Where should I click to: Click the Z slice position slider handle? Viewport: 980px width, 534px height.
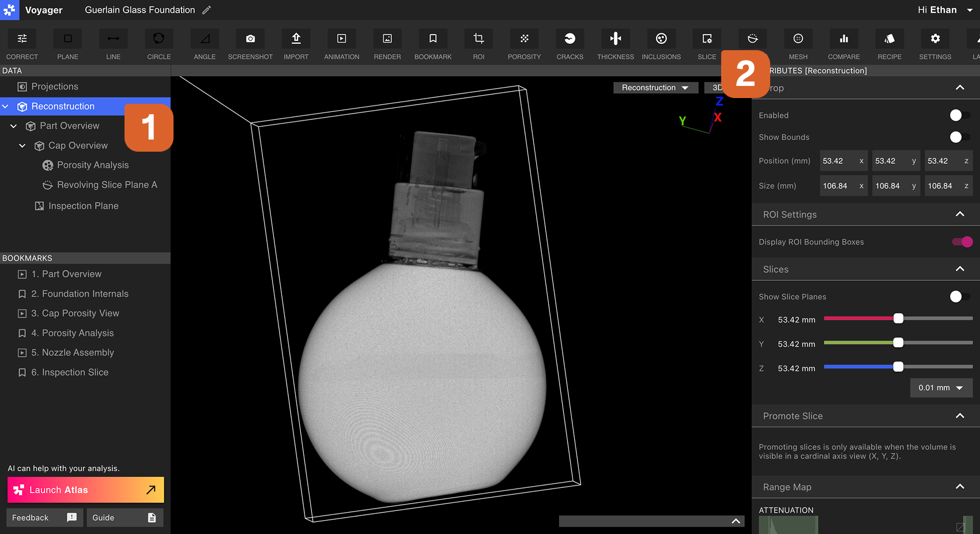898,367
